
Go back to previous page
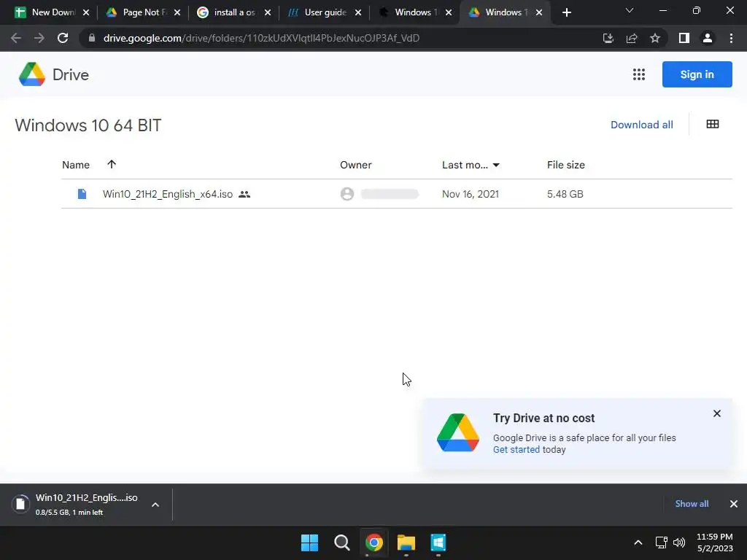tap(16, 38)
